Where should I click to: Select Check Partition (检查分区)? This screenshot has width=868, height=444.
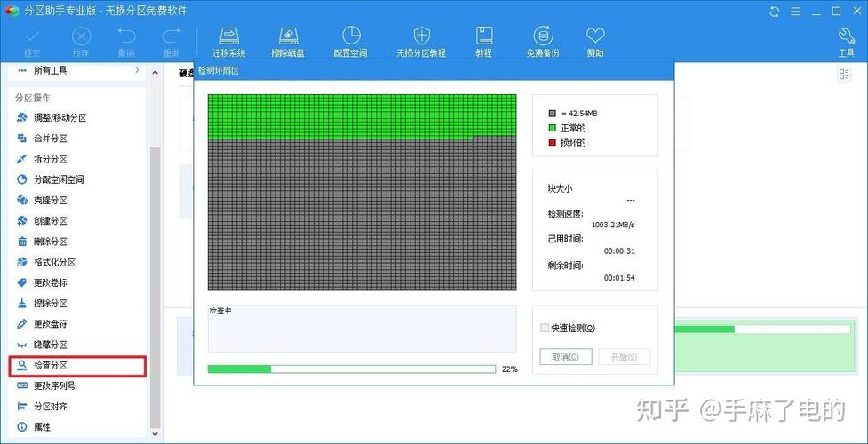[77, 366]
